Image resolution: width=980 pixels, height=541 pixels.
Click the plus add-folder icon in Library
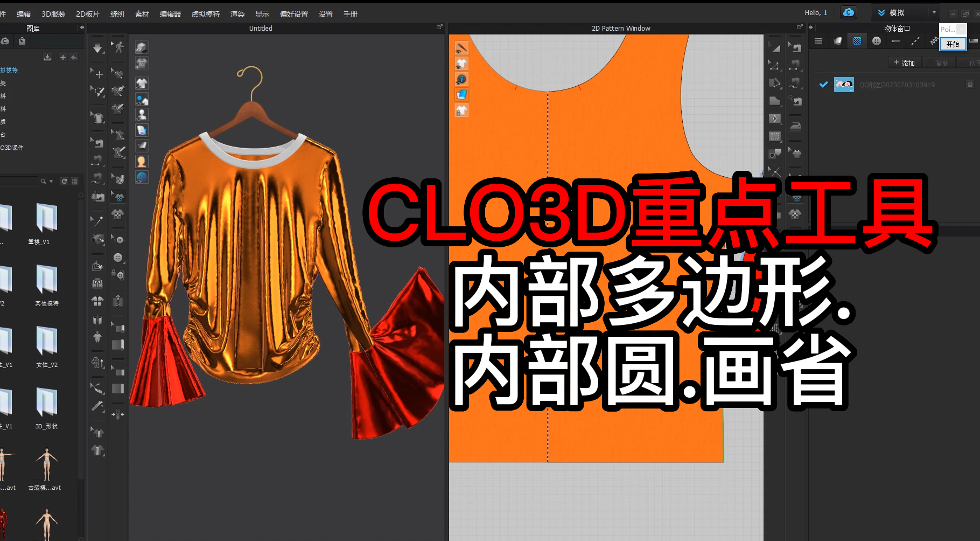62,57
